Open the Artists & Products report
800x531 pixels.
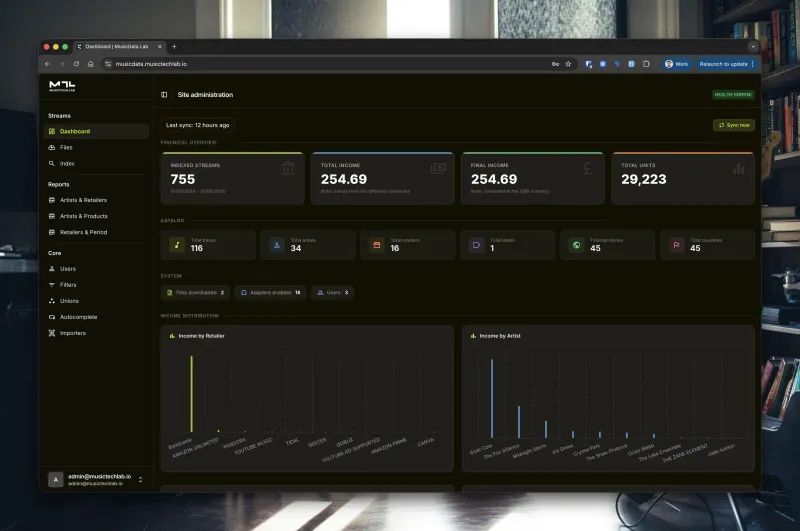click(96, 216)
